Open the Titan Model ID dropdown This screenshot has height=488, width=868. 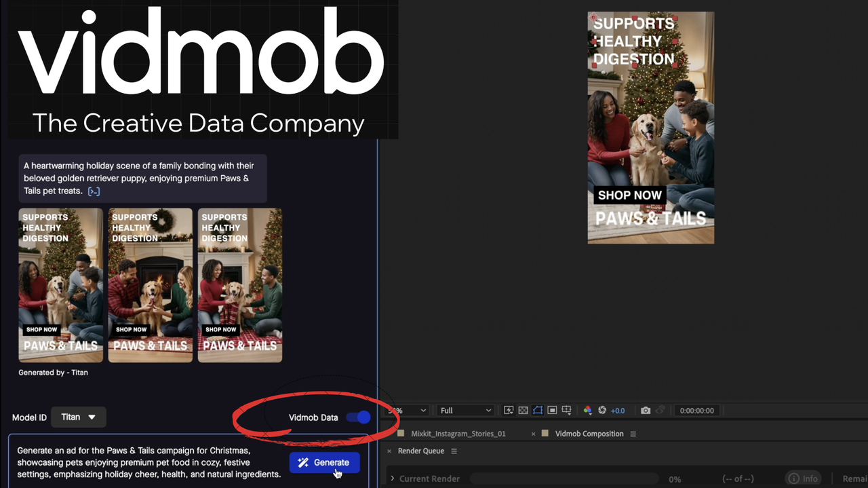[x=78, y=417]
